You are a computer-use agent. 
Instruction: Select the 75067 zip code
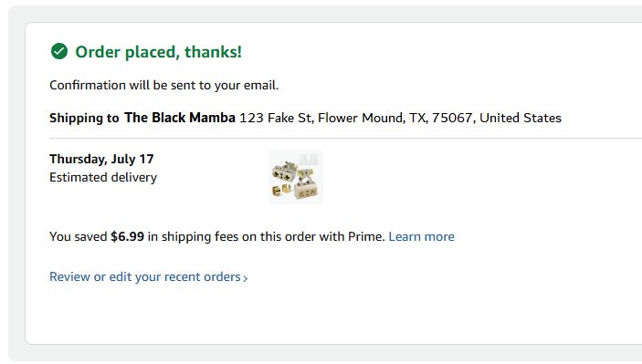tap(453, 118)
